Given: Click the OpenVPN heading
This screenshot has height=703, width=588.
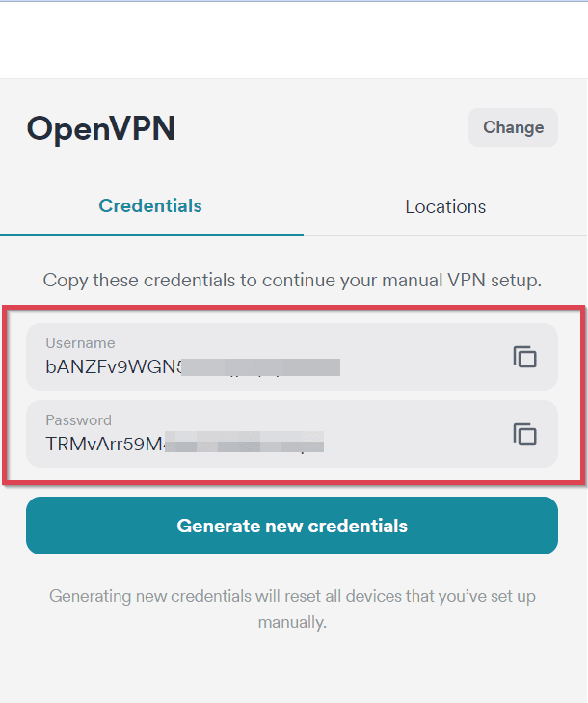Looking at the screenshot, I should click(x=101, y=128).
